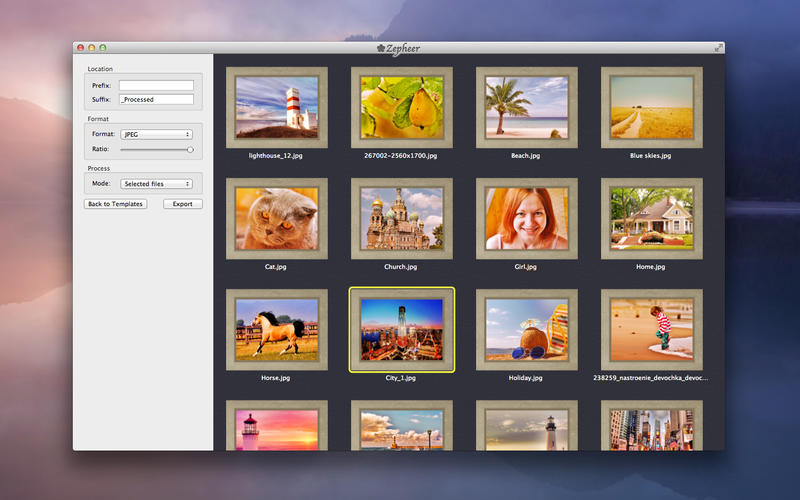
Task: Click the City_1.jpg file name label
Action: (401, 378)
